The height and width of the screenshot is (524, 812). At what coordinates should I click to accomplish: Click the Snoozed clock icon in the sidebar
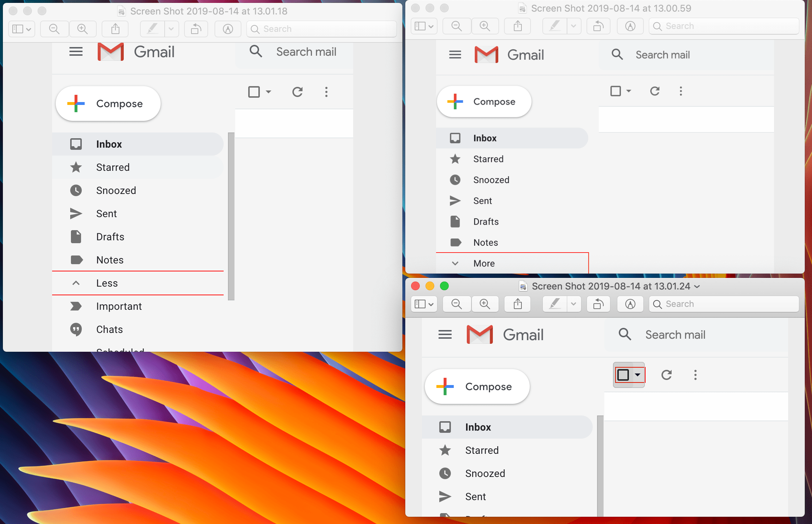tap(76, 190)
